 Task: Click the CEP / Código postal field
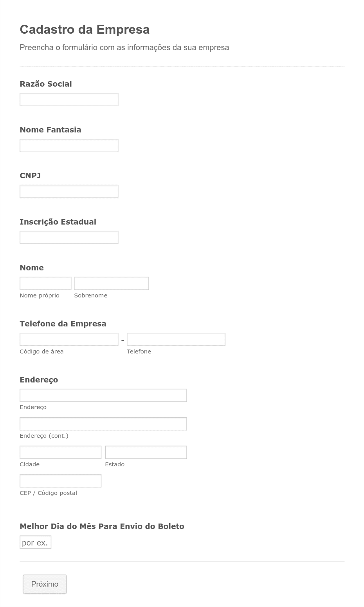pos(61,481)
